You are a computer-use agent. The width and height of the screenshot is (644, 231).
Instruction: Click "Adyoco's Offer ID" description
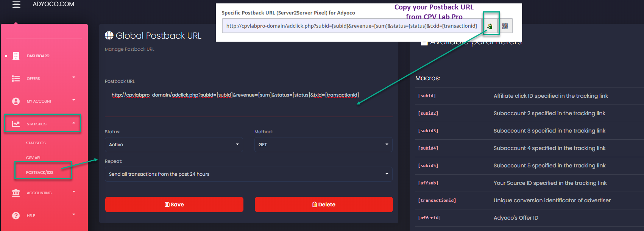coord(516,218)
